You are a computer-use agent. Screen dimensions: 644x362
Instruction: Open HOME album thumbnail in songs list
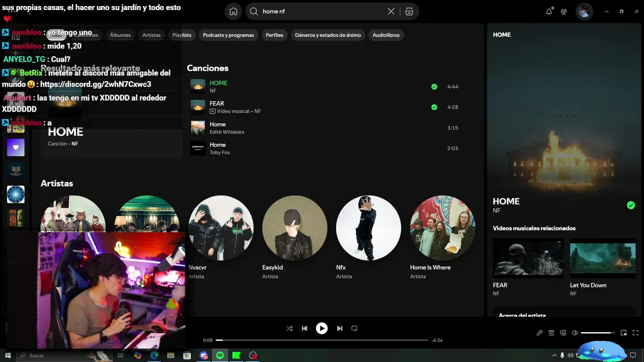pos(198,86)
